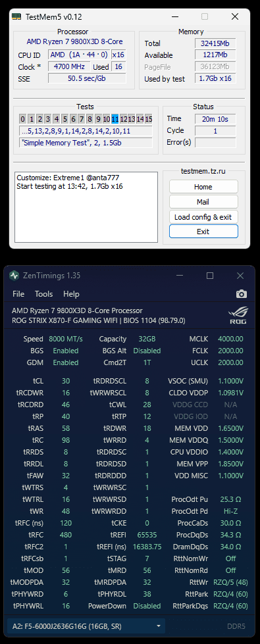Click the TestMem5 app icon in title bar
This screenshot has width=260, height=644.
pos(16,16)
